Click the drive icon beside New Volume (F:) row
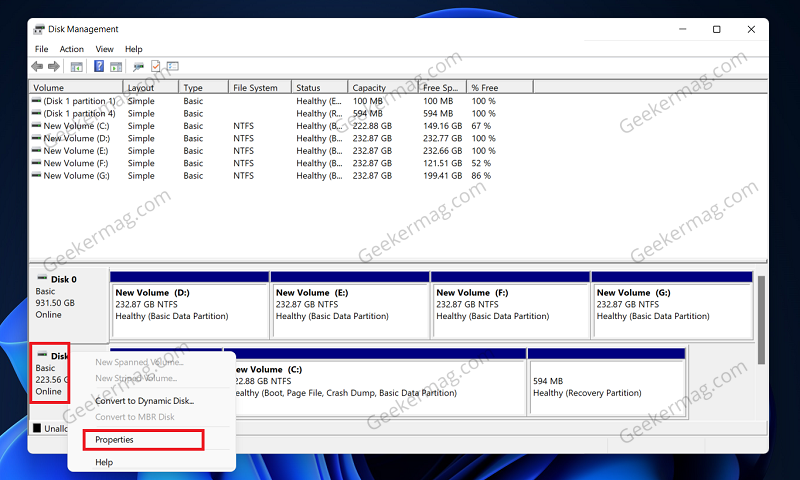The width and height of the screenshot is (800, 480). click(36, 162)
